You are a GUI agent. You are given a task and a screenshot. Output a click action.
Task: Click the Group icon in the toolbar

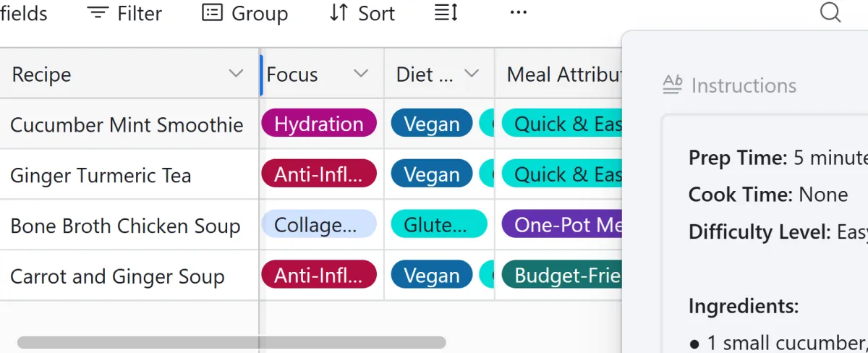pyautogui.click(x=212, y=12)
